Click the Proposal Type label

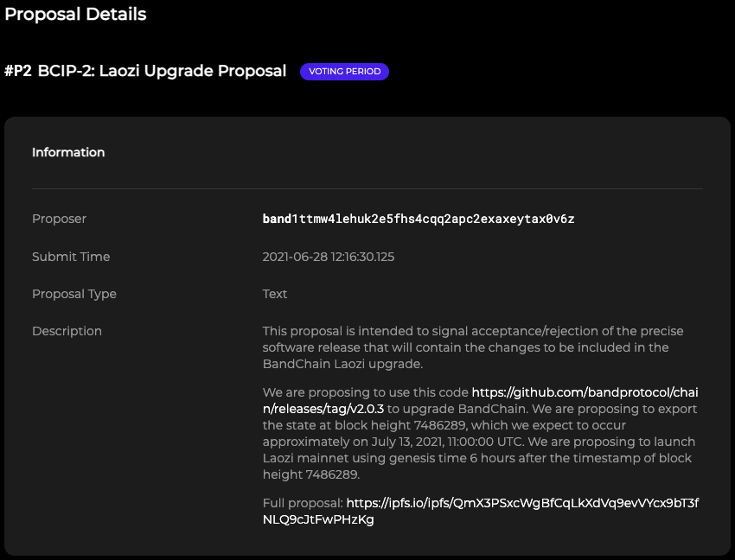tap(74, 294)
